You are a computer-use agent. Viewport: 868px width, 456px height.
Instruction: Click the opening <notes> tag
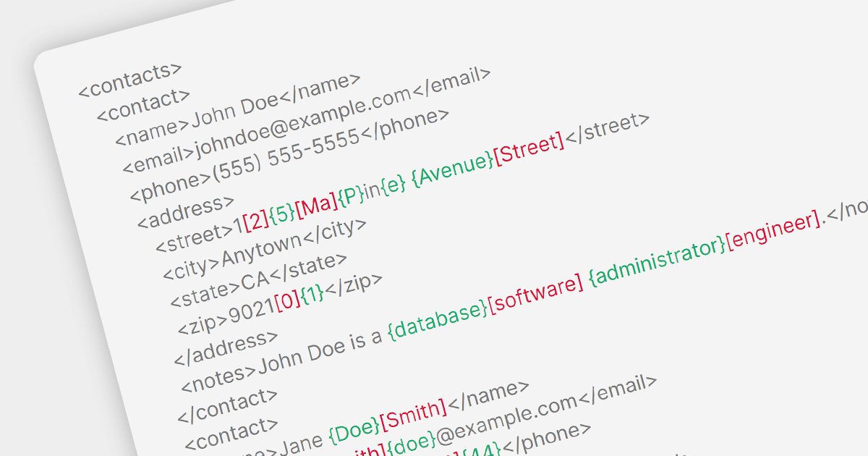[x=219, y=376]
